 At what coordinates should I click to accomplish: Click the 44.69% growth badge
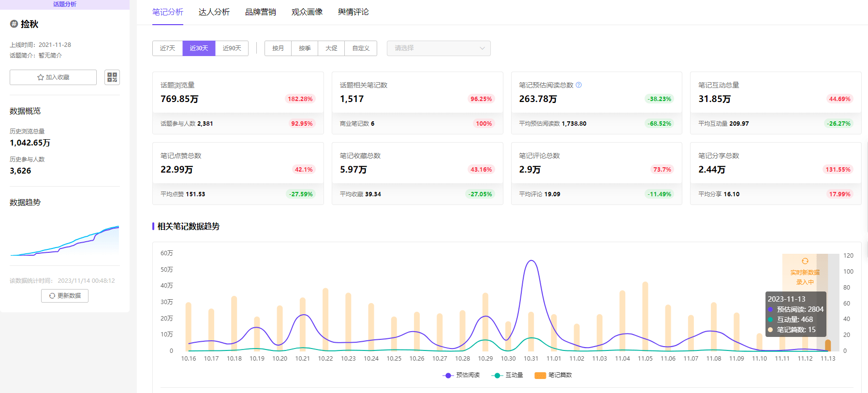(839, 99)
